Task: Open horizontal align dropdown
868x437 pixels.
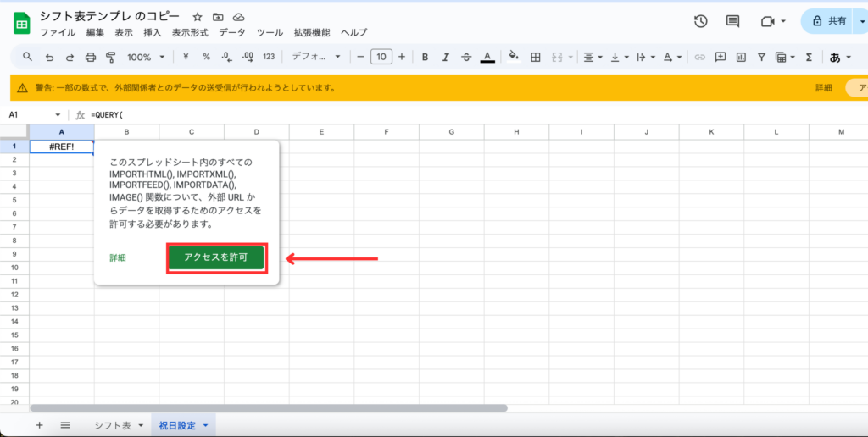Action: click(x=593, y=57)
